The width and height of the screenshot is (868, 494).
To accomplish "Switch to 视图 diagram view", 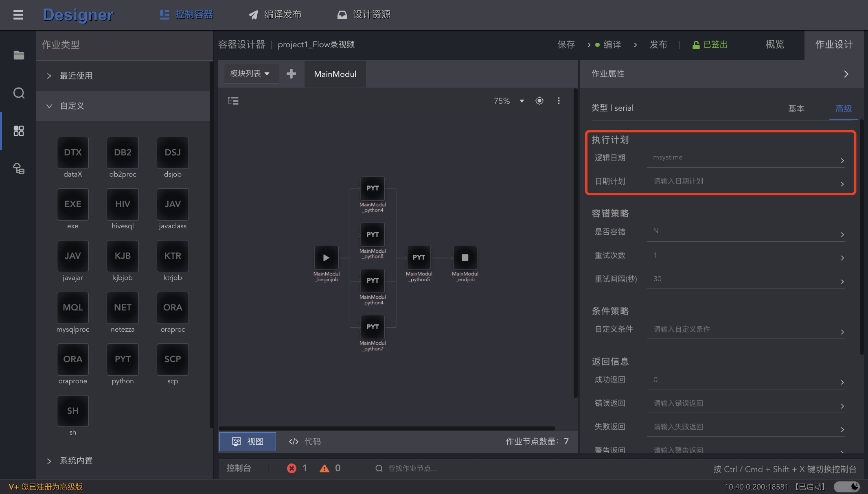I will click(248, 442).
